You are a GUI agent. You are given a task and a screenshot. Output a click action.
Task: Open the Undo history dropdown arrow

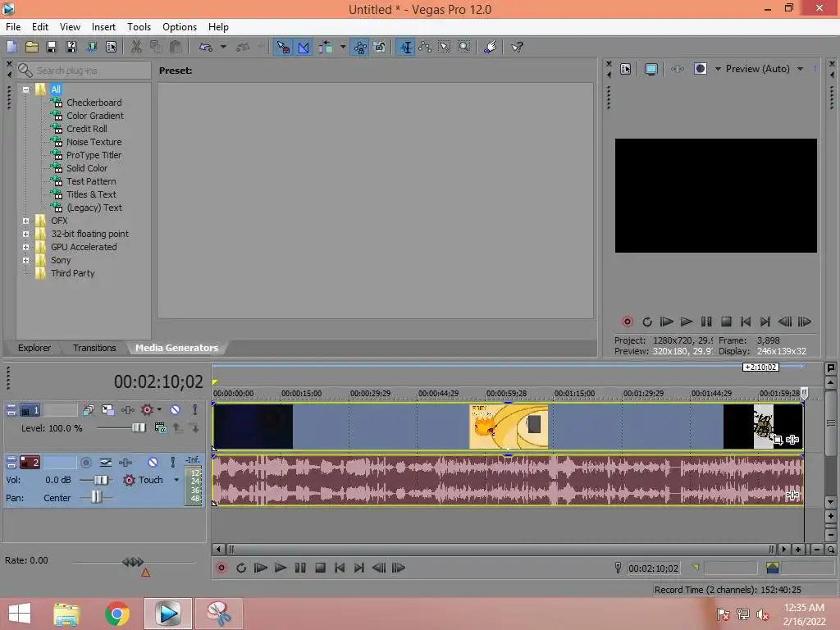click(223, 47)
